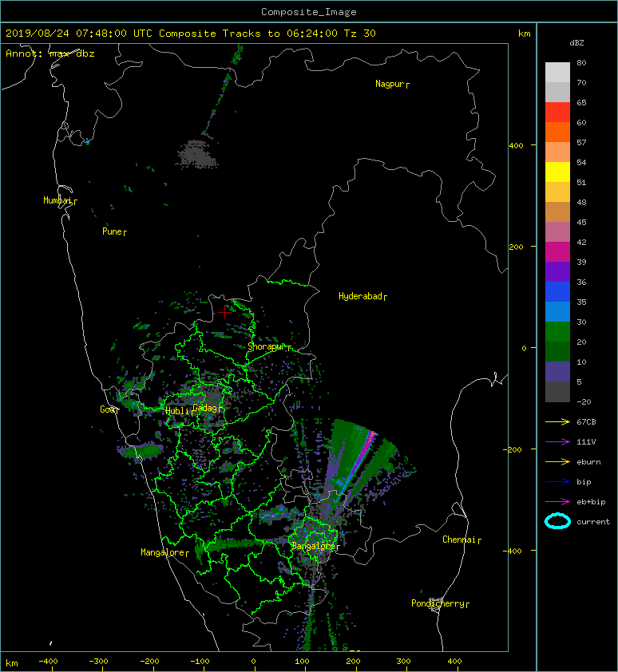Image resolution: width=618 pixels, height=672 pixels.
Task: Click the 400 tick on the right axis
Action: click(x=517, y=146)
